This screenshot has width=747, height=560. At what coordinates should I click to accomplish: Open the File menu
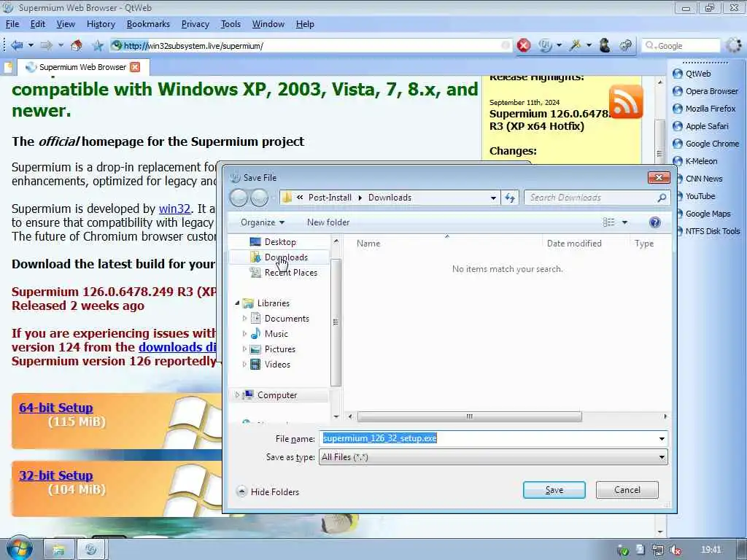coord(12,24)
